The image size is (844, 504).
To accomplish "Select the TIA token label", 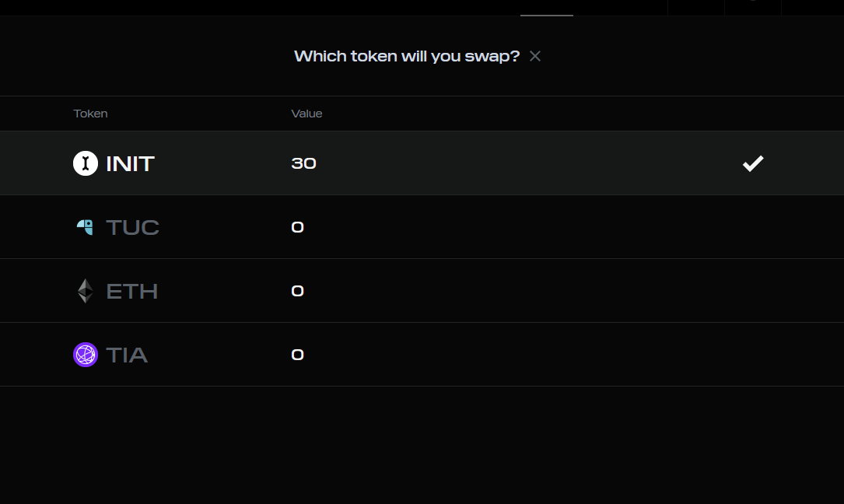I will click(x=127, y=355).
